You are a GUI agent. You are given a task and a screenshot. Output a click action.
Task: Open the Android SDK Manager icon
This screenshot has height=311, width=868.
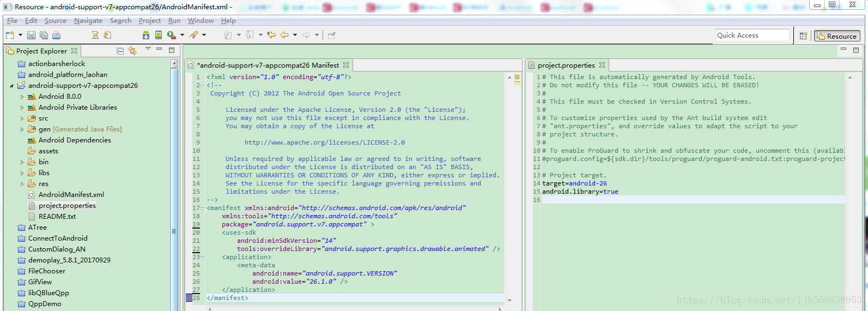point(146,35)
